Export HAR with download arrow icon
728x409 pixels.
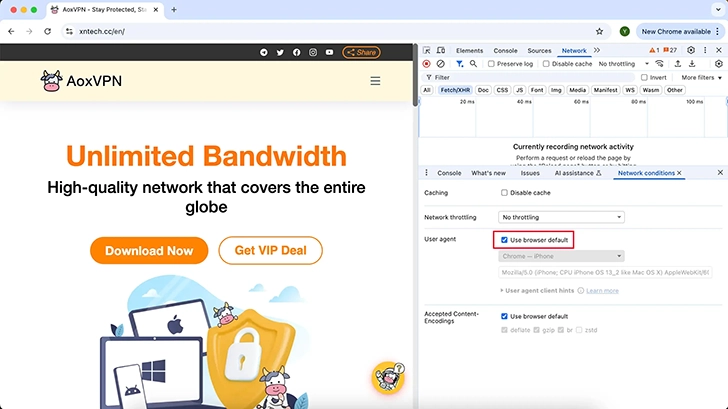(692, 64)
